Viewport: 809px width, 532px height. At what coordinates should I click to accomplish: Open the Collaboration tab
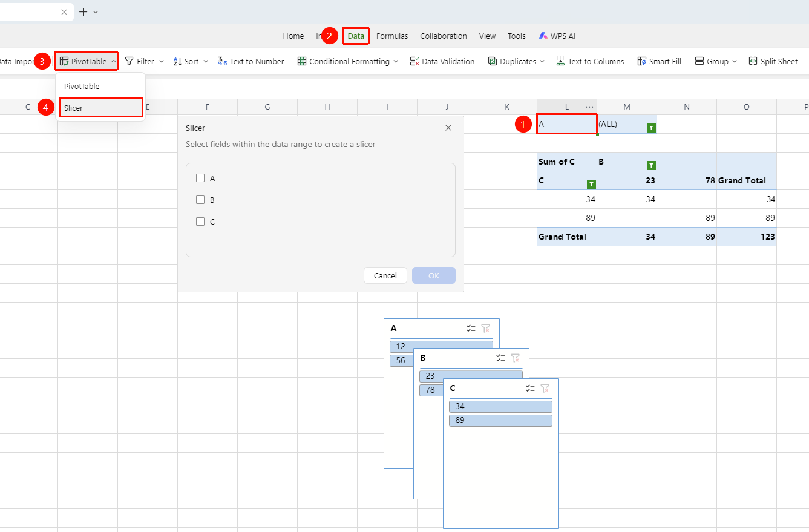[444, 36]
